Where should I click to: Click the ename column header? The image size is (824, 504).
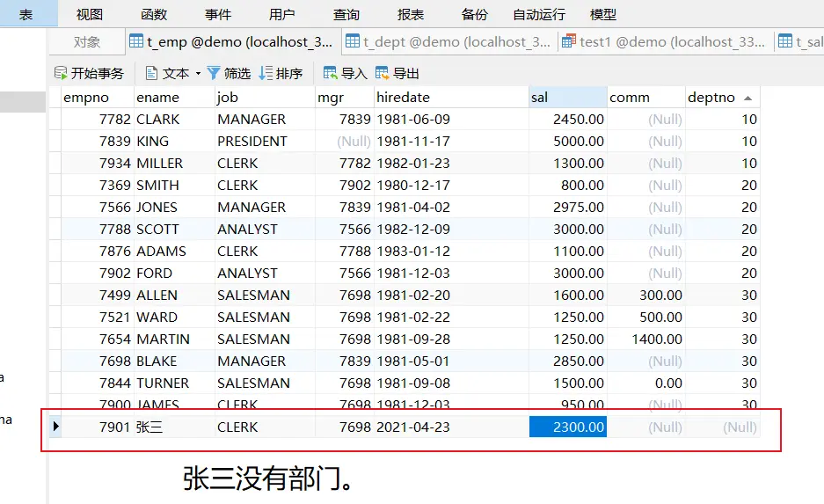pyautogui.click(x=174, y=98)
